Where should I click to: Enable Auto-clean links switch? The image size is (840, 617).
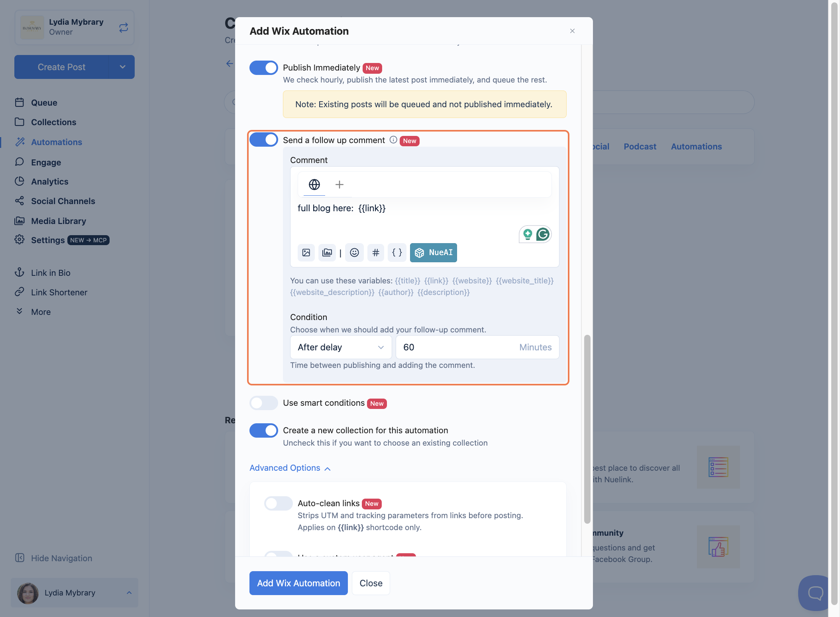pos(278,503)
